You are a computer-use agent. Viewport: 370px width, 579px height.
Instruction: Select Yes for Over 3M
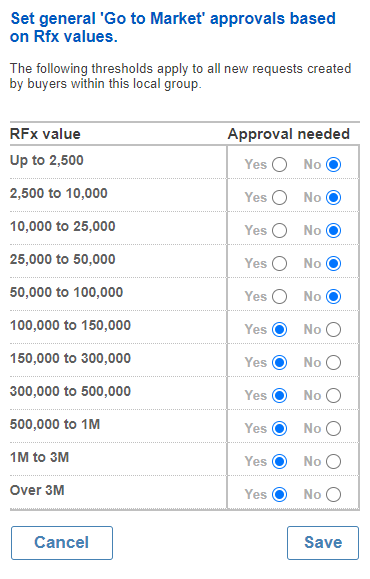[280, 494]
